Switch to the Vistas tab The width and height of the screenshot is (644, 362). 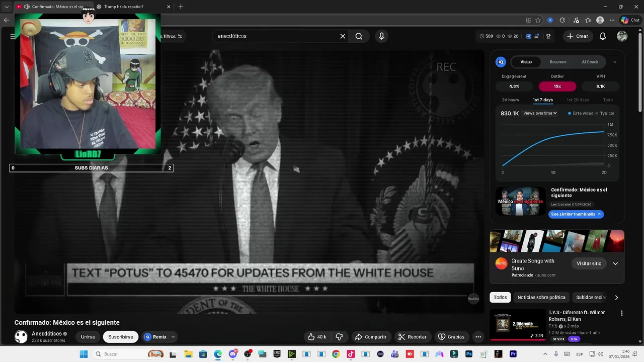[526, 62]
